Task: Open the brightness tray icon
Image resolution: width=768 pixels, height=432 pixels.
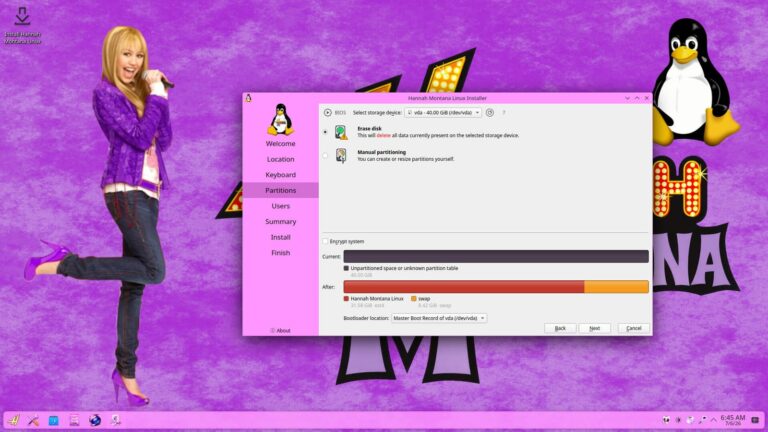Action: click(x=678, y=420)
